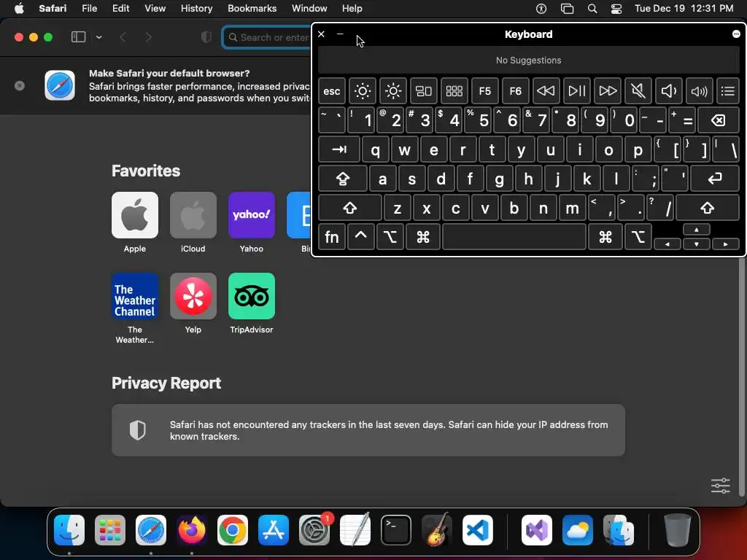Tap the right arrow key
The image size is (747, 560).
click(x=726, y=244)
